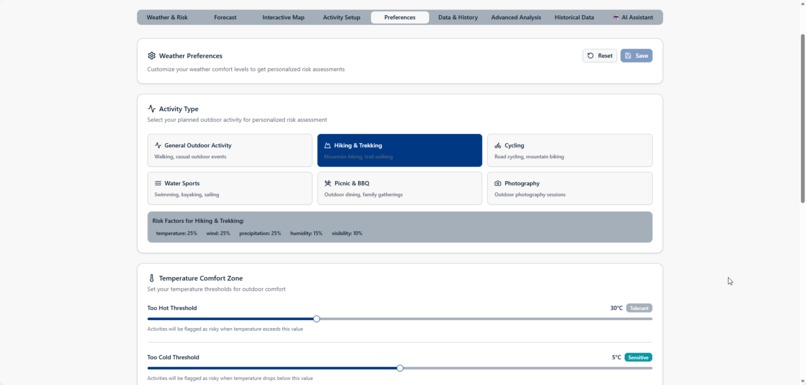Select General Outdoor Activity card
This screenshot has width=806, height=385.
pyautogui.click(x=230, y=151)
